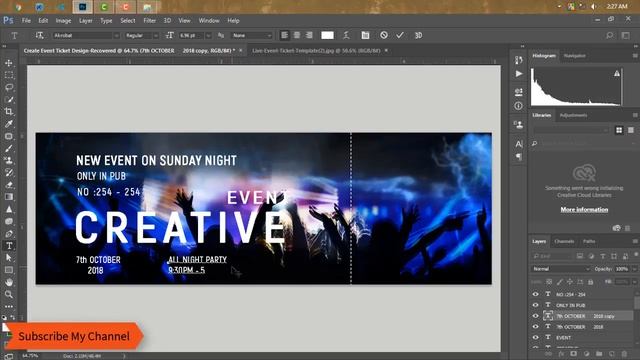This screenshot has height=360, width=640.
Task: Select the Crop tool
Action: point(9,111)
